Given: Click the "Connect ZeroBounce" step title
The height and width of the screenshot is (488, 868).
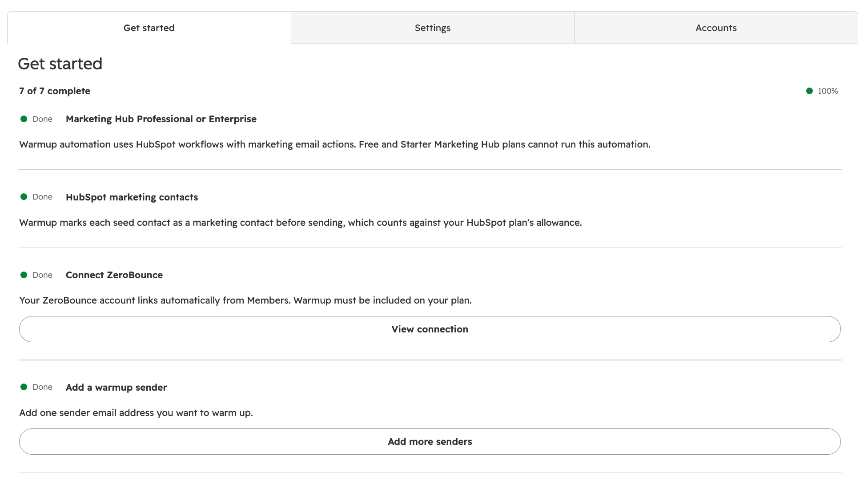Looking at the screenshot, I should 114,275.
